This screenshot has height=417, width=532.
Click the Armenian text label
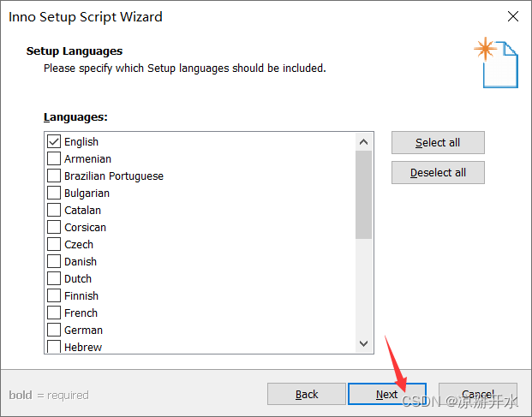tap(88, 159)
